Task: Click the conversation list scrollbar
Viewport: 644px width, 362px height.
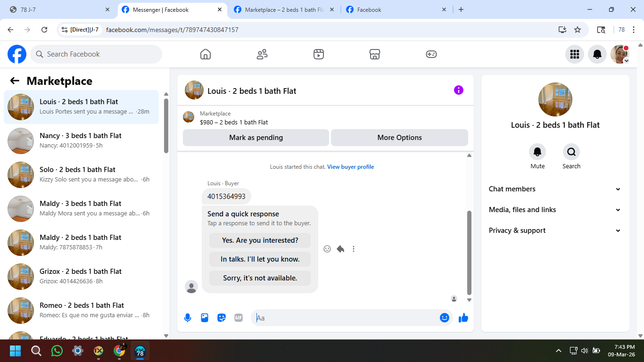Action: click(166, 125)
